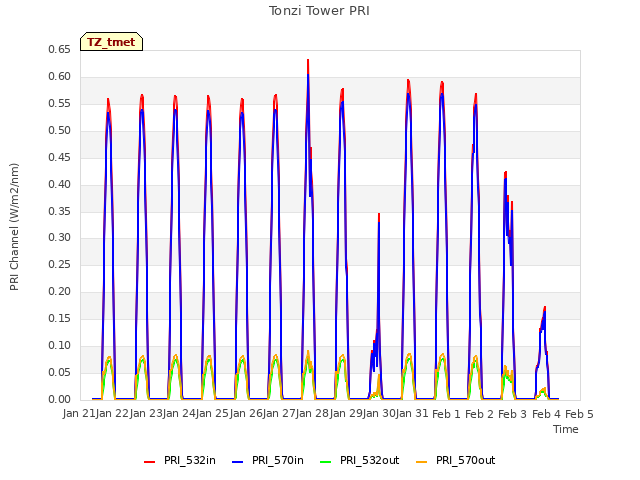Click the TZ_tmet label box
Screen dimensions: 640x480
[111, 42]
